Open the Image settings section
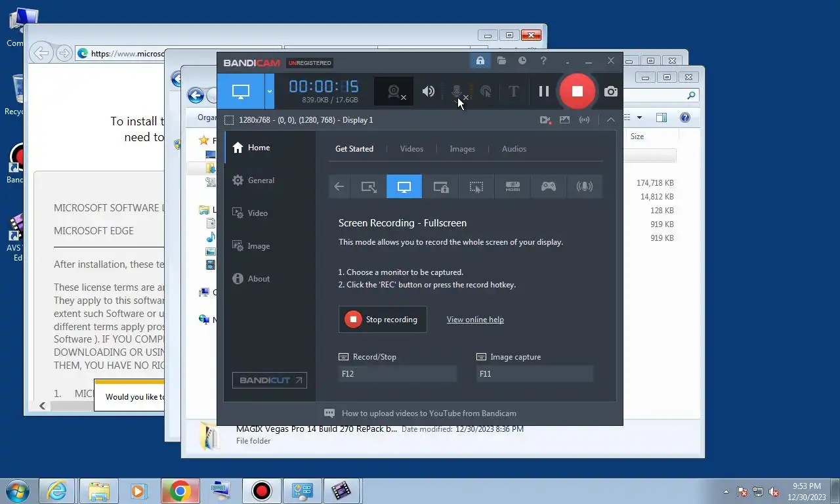The height and width of the screenshot is (504, 840). [270, 246]
